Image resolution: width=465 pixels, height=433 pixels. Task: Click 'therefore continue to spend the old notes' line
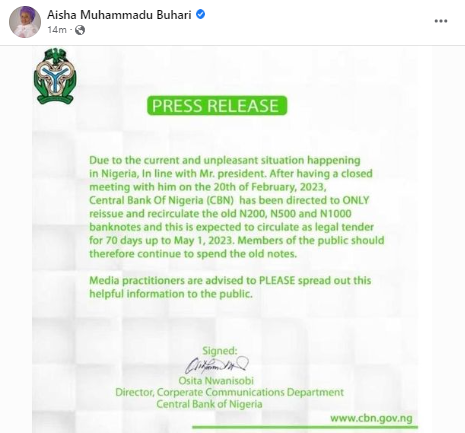click(x=193, y=254)
